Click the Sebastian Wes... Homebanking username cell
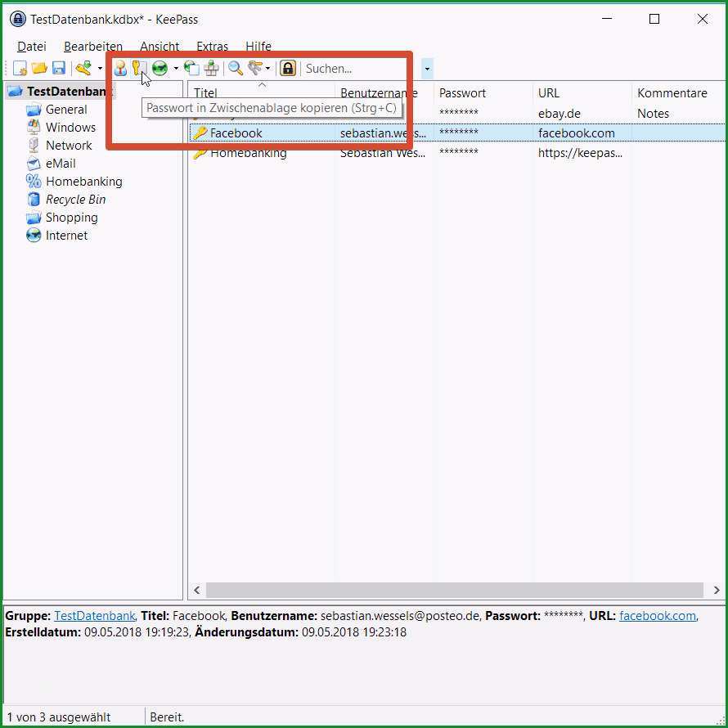 (x=383, y=153)
